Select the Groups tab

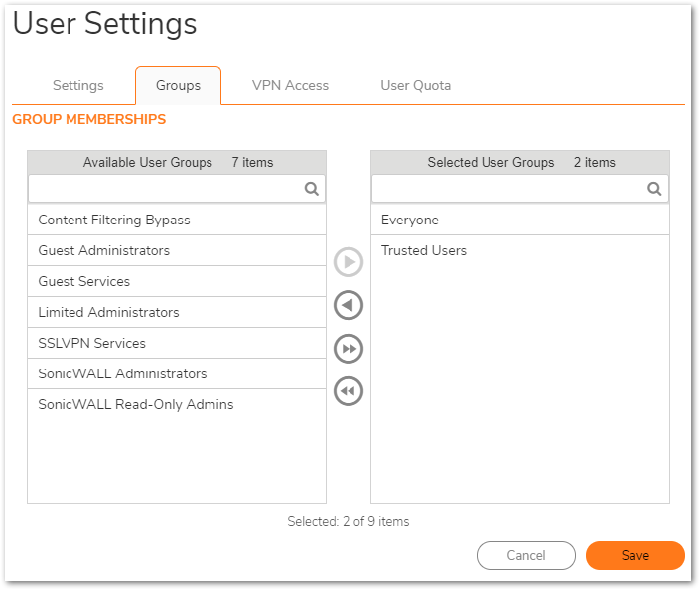coord(178,85)
